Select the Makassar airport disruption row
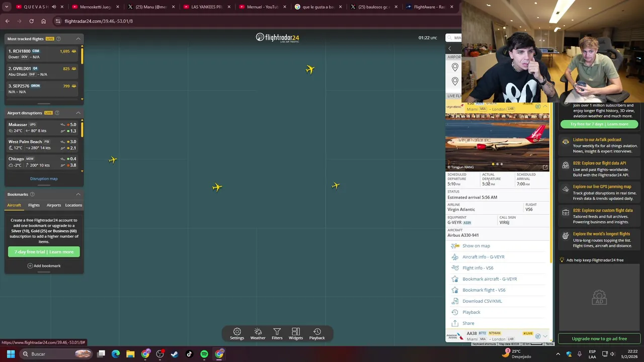The width and height of the screenshot is (644, 362). tap(43, 128)
